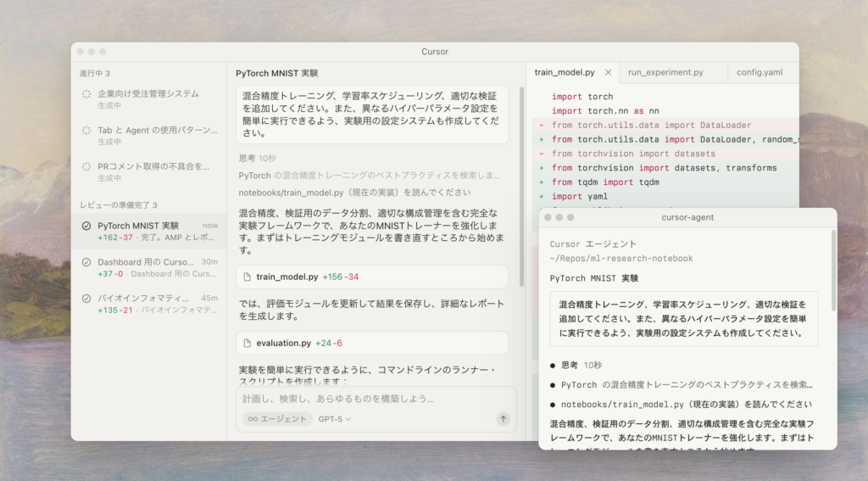This screenshot has height=481, width=868.
Task: Expand the 思考 10秒 section in chat
Action: tap(257, 158)
